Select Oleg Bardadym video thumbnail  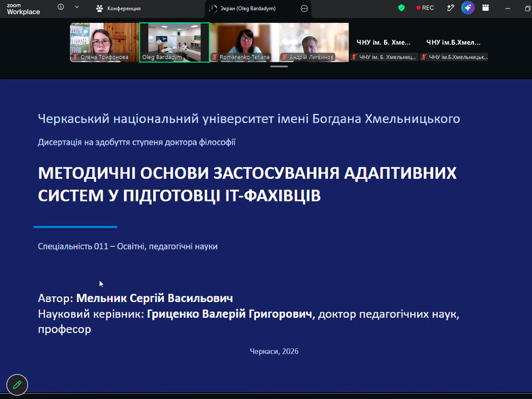tap(174, 43)
